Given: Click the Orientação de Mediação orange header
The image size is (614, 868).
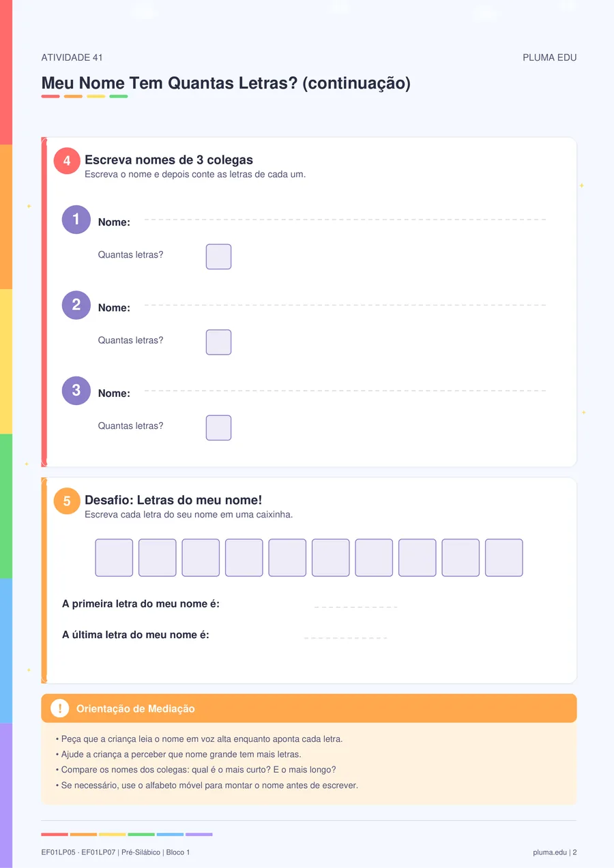Looking at the screenshot, I should (309, 708).
